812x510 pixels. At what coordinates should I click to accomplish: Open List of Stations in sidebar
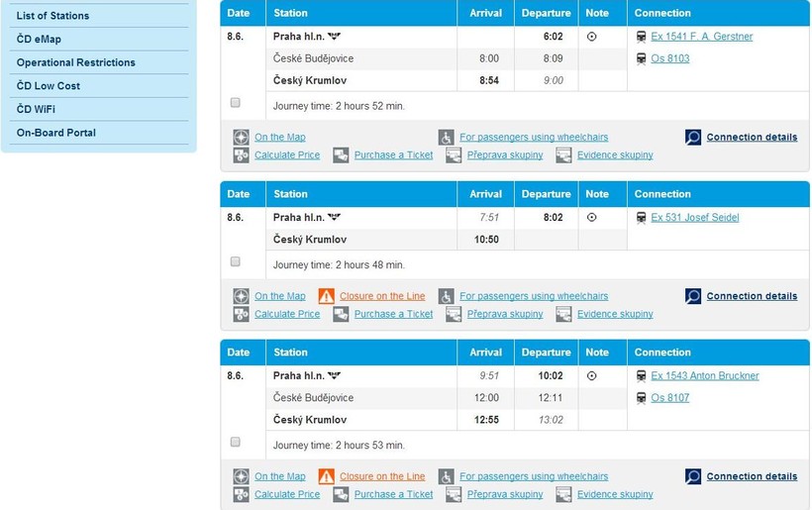(52, 16)
